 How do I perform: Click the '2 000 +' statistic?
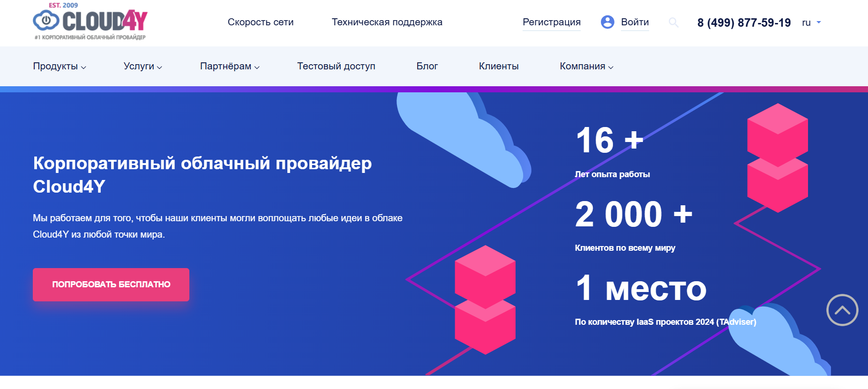pyautogui.click(x=634, y=214)
